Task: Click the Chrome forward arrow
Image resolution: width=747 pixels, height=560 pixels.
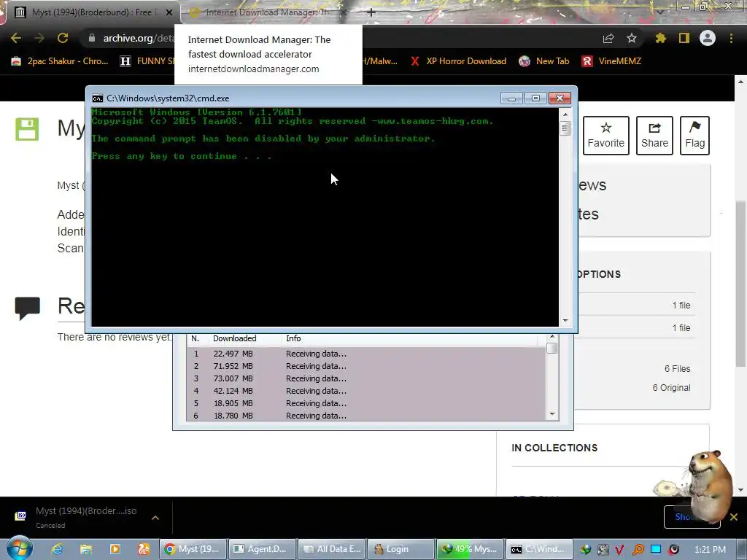Action: [x=39, y=38]
